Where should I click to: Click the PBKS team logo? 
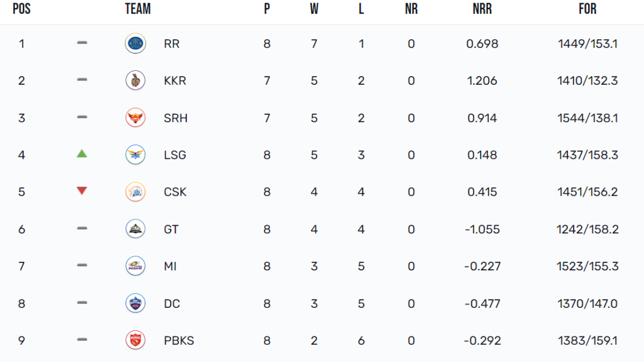point(135,341)
